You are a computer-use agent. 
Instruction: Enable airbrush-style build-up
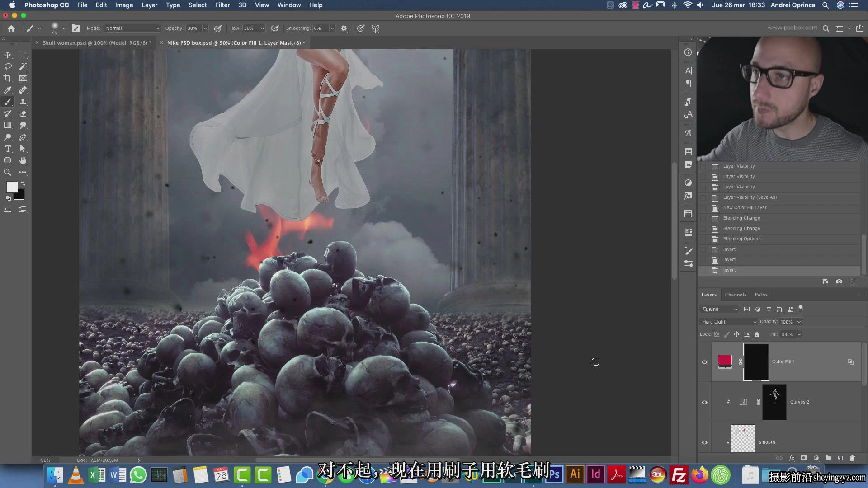(275, 28)
